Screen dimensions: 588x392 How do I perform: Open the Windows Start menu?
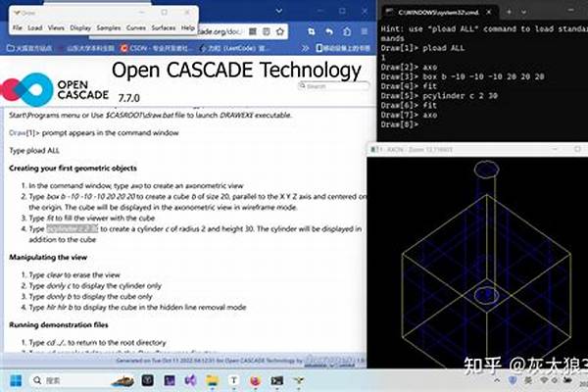[16, 381]
